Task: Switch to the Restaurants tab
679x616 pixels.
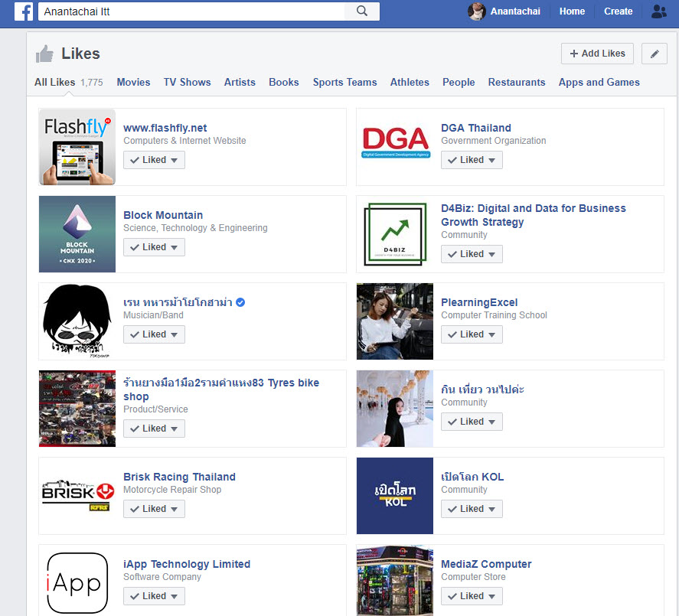Action: coord(517,82)
